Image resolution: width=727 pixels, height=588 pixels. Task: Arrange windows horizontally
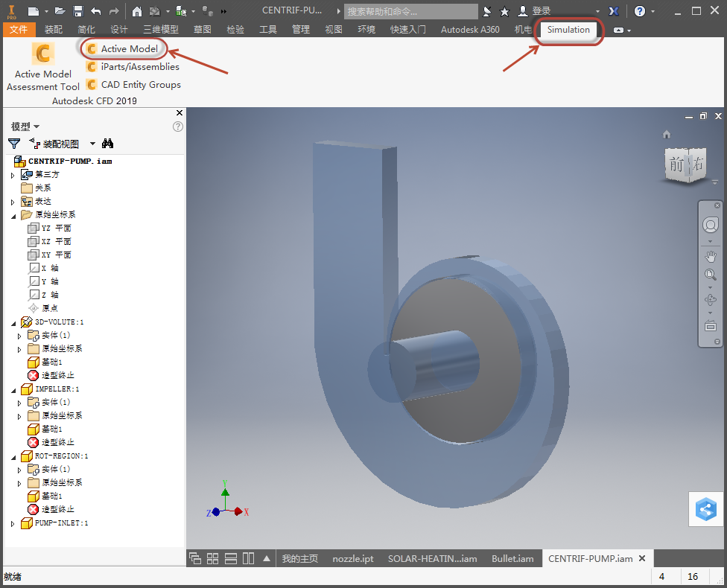[x=230, y=559]
